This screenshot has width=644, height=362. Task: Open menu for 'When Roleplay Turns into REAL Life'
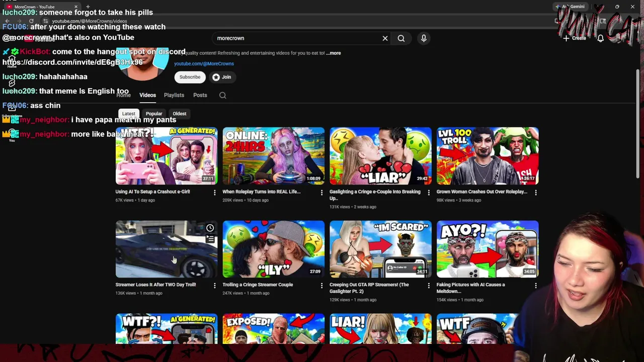pyautogui.click(x=321, y=193)
